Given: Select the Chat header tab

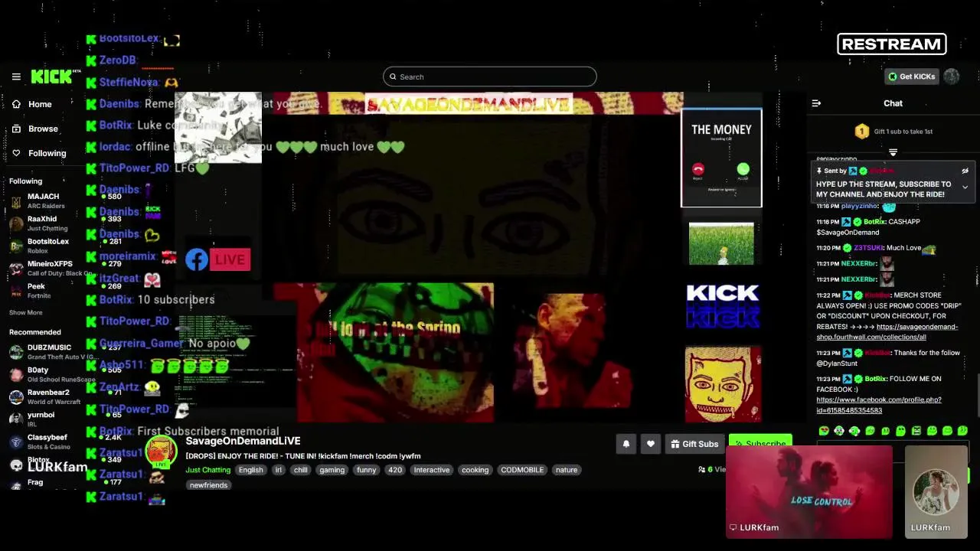Looking at the screenshot, I should tap(893, 103).
